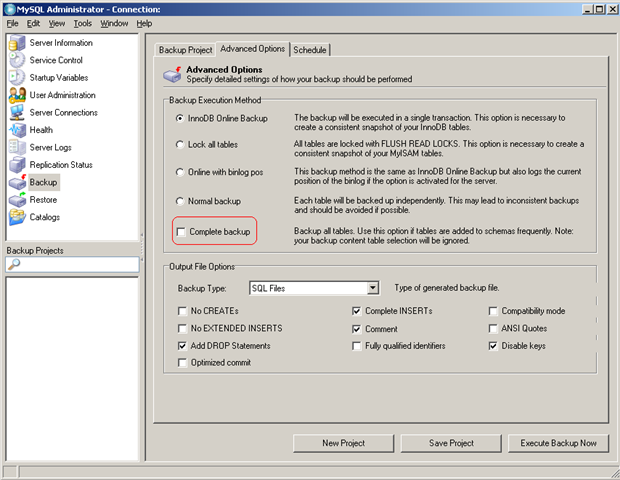Open the Tools menu
Viewport: 620px width, 480px height.
coord(83,23)
